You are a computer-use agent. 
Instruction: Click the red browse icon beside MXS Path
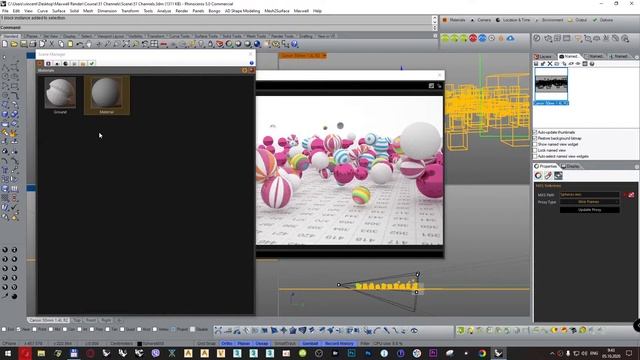point(631,195)
